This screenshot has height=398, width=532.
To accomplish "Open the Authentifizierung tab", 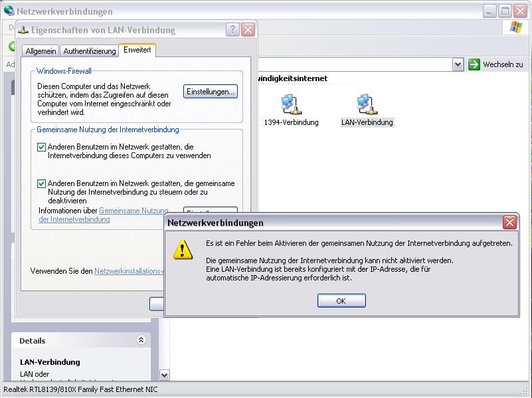I will 89,51.
